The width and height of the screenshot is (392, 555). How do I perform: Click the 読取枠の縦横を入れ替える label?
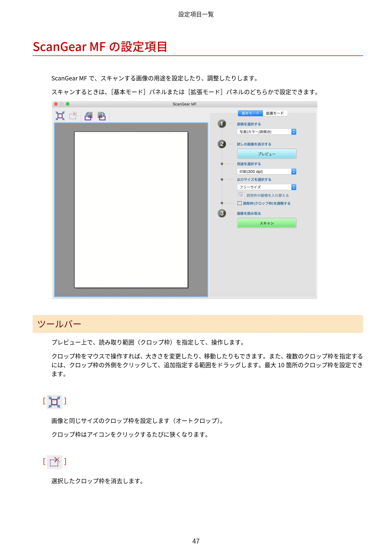coord(268,195)
